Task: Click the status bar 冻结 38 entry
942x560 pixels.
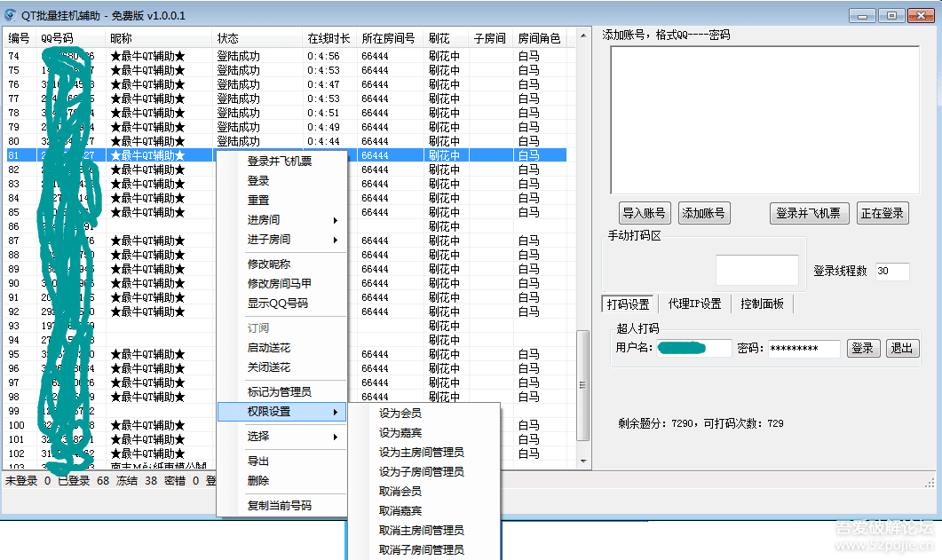Action: tap(137, 481)
